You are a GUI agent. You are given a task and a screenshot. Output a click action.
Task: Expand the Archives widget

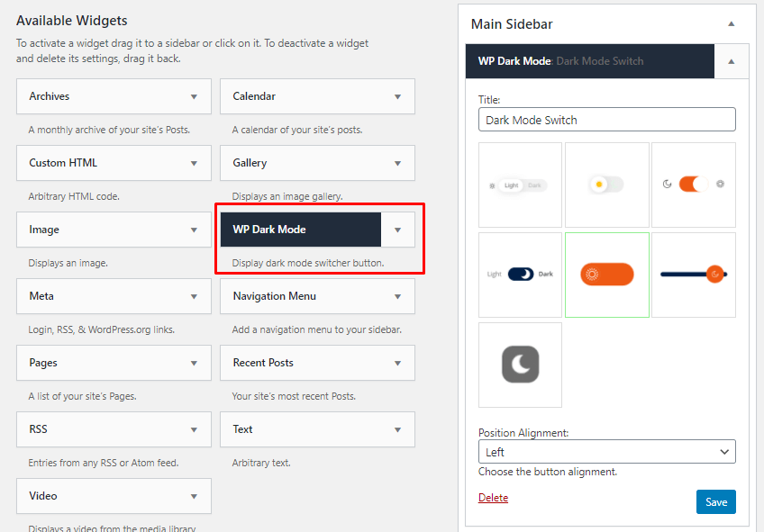[x=194, y=96]
